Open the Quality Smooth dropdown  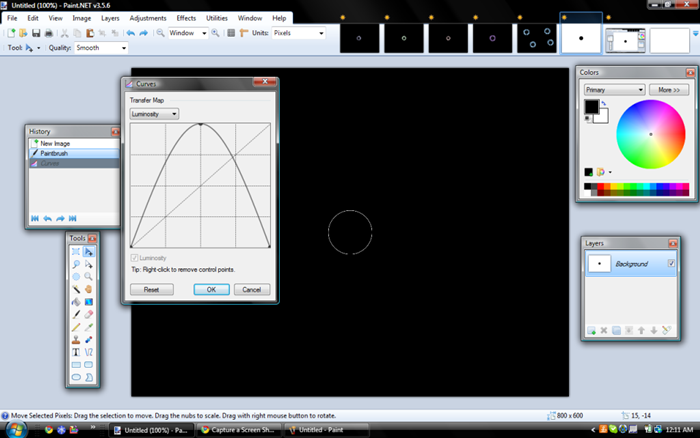[101, 48]
